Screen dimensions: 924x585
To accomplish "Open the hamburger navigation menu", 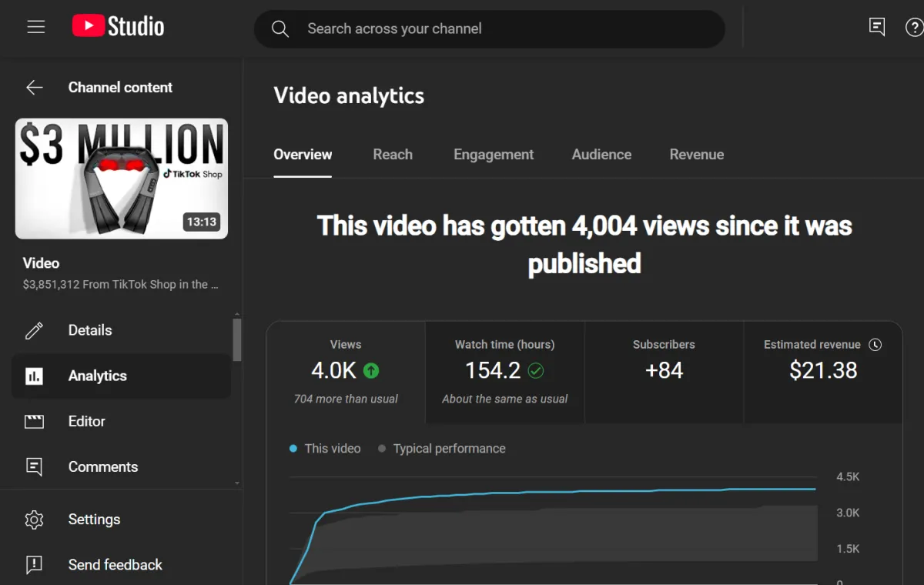I will [x=36, y=28].
